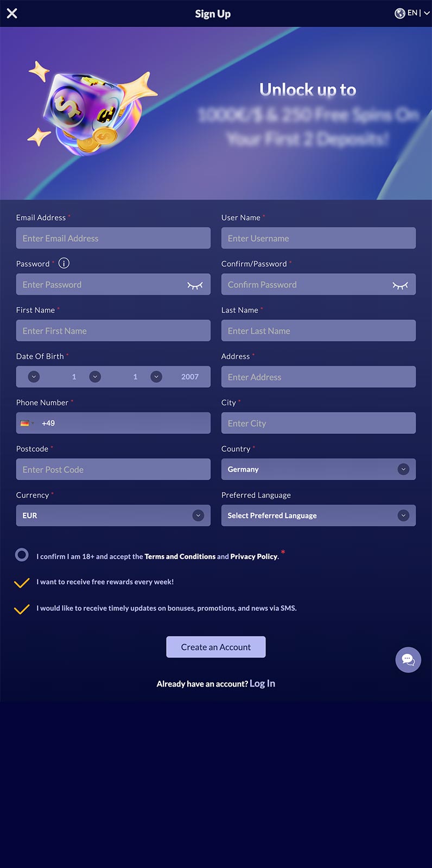This screenshot has height=868, width=432.
Task: Open the birth day dropdown arrow
Action: coord(34,377)
